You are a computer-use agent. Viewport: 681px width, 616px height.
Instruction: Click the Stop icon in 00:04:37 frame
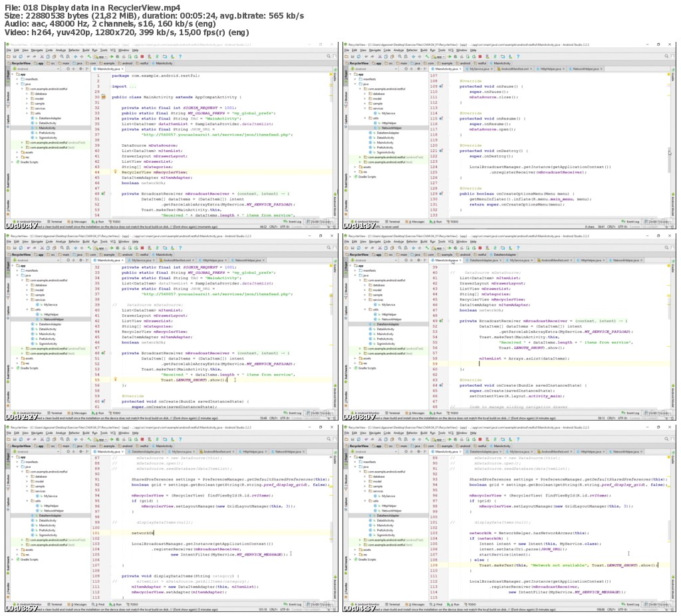pos(480,439)
